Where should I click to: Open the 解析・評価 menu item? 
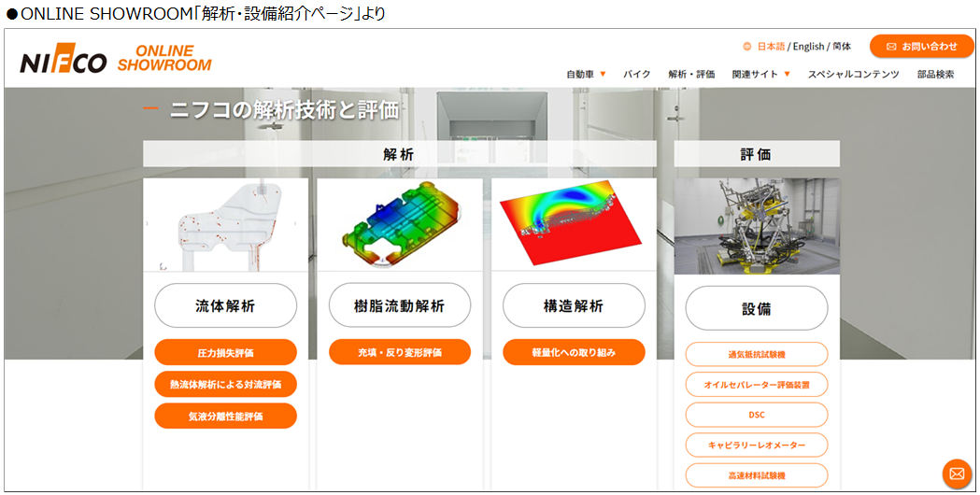(691, 74)
